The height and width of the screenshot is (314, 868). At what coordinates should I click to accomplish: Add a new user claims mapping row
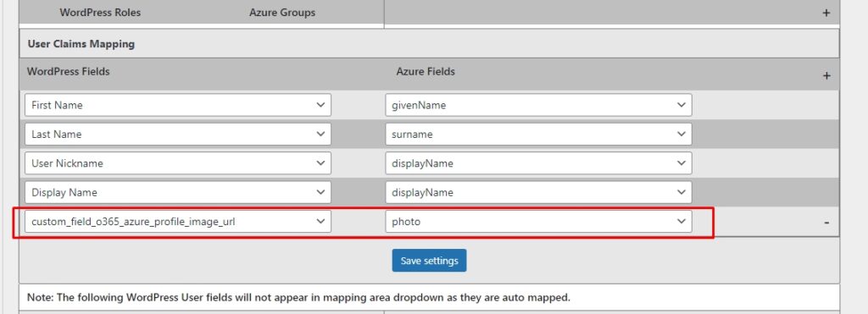[826, 75]
